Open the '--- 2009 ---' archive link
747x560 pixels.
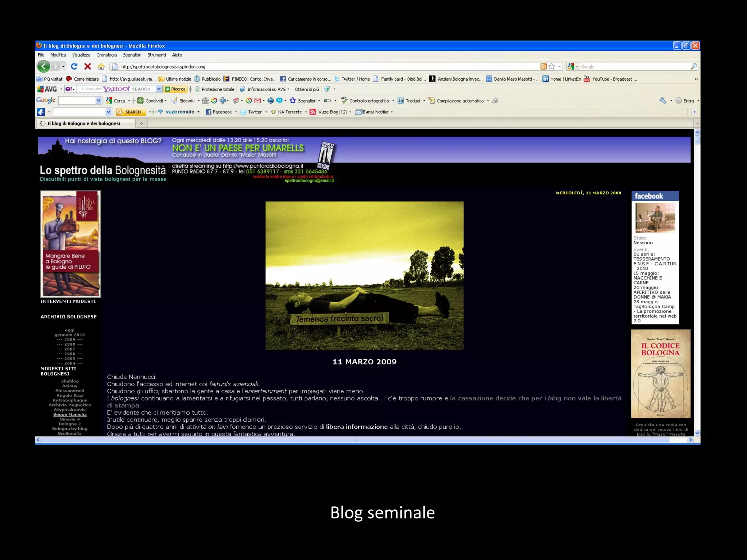pos(70,339)
